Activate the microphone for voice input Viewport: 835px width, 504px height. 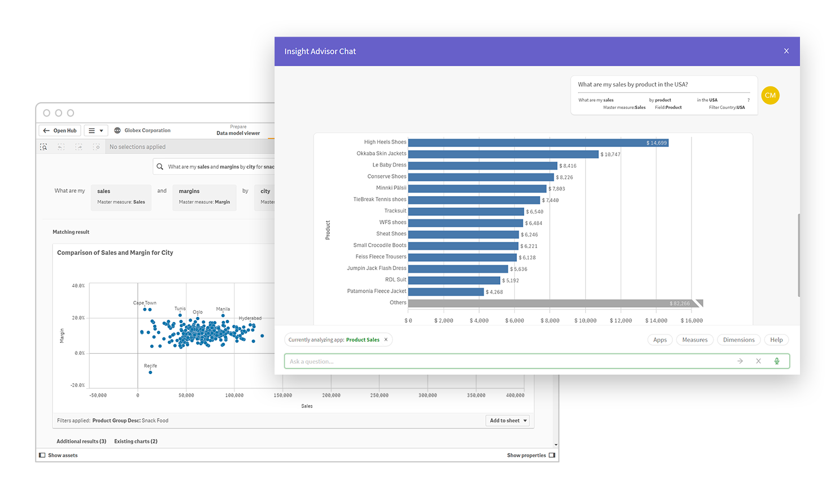(x=777, y=360)
